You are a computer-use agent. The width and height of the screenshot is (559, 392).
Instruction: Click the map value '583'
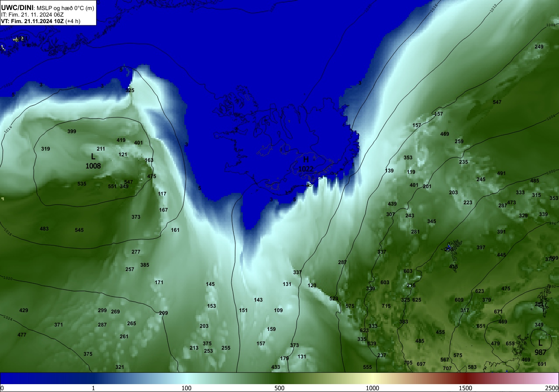(472, 367)
